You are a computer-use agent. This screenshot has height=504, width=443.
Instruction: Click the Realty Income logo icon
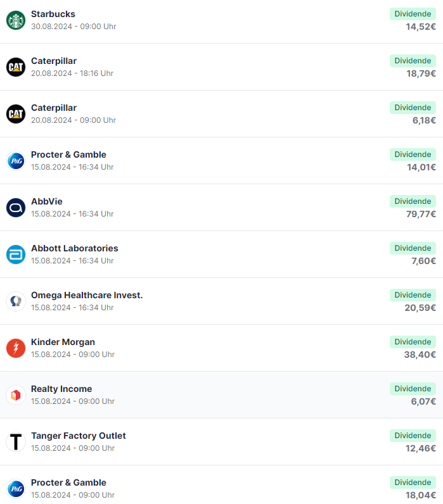coord(16,395)
